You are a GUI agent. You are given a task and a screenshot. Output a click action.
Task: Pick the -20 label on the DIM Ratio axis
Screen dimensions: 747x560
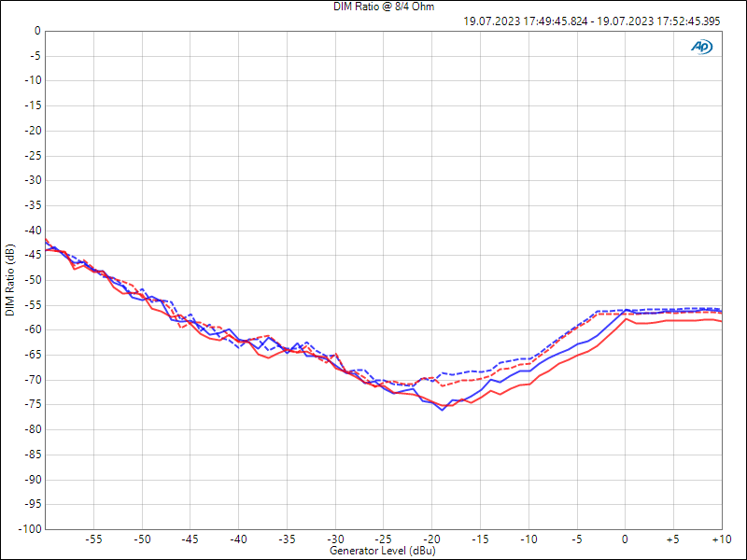click(33, 131)
